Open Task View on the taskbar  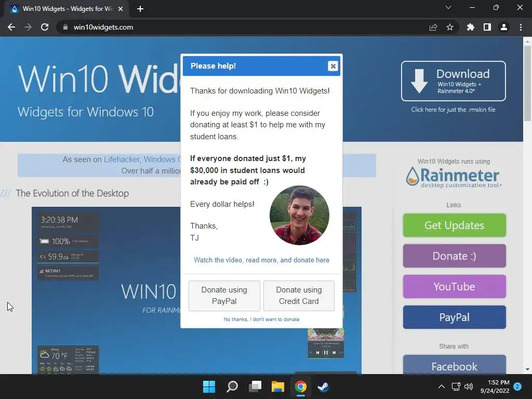pos(255,387)
